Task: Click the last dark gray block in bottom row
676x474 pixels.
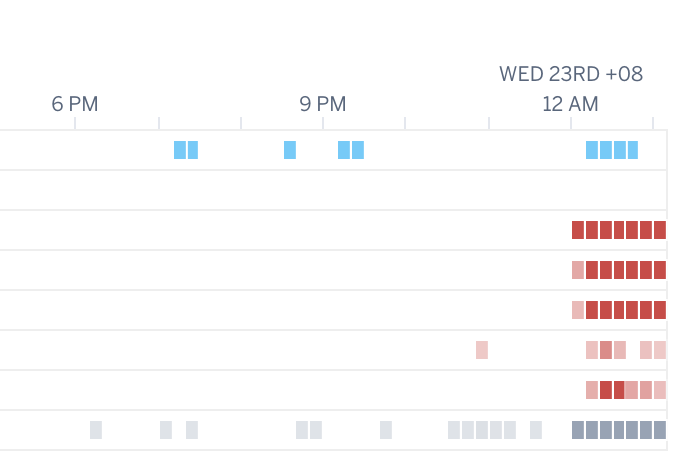Action: (x=660, y=430)
